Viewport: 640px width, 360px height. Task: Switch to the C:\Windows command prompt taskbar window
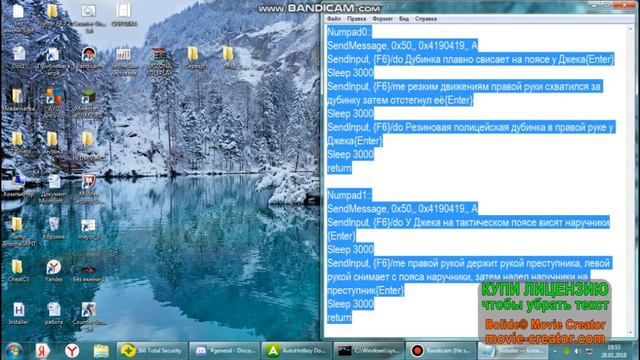[369, 351]
